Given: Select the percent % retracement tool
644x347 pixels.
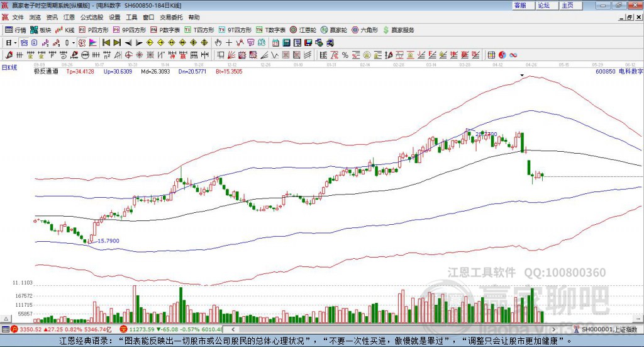Looking at the screenshot, I should (x=345, y=55).
